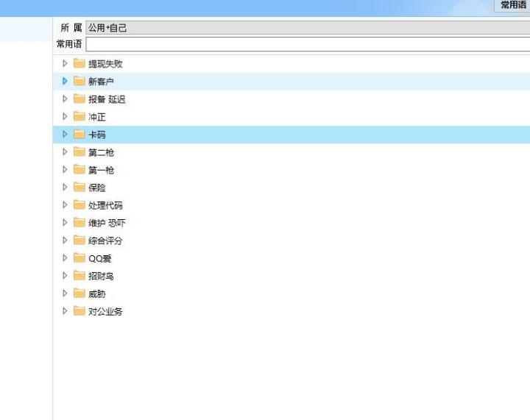
Task: Click the 常用语 button at top right
Action: (x=513, y=6)
